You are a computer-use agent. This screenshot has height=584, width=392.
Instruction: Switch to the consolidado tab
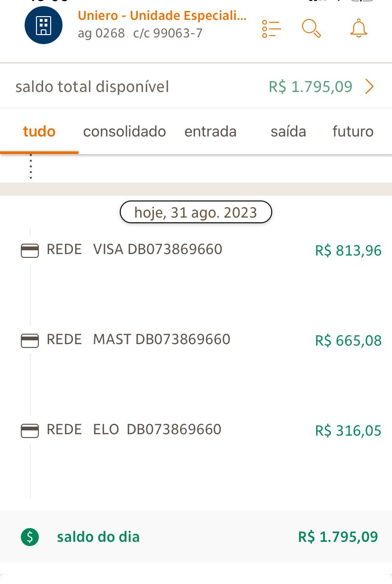point(125,131)
